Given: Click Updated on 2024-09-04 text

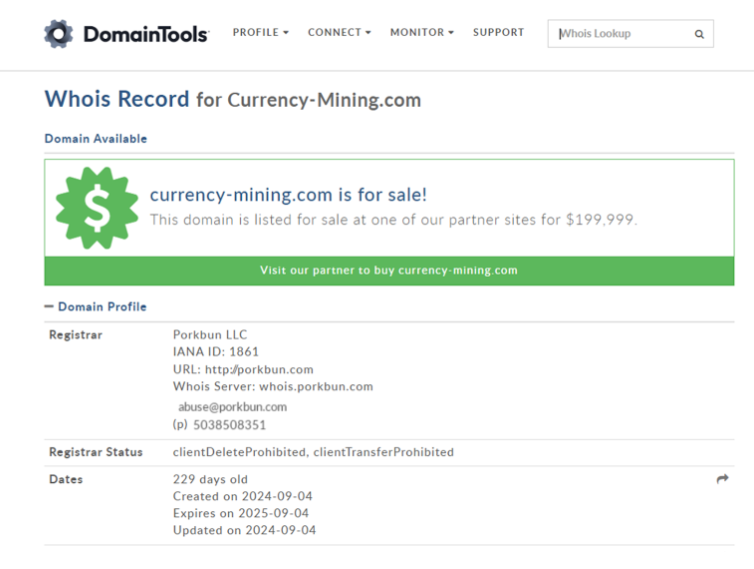Looking at the screenshot, I should [244, 530].
